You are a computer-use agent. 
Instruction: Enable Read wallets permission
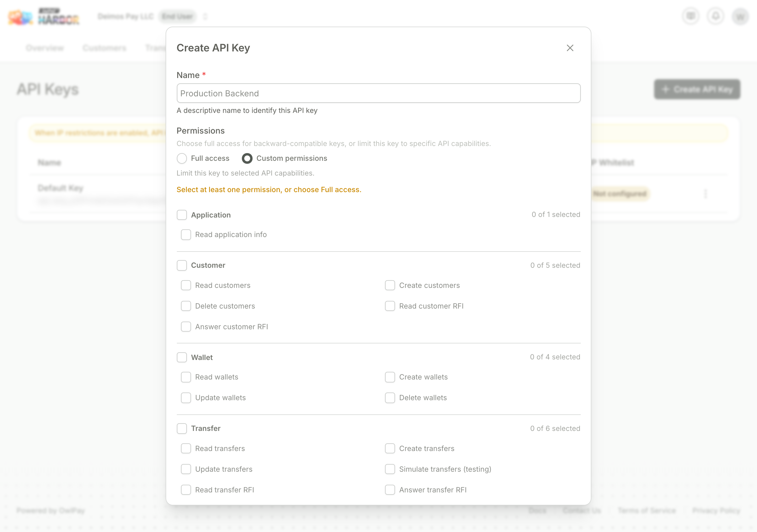[186, 377]
